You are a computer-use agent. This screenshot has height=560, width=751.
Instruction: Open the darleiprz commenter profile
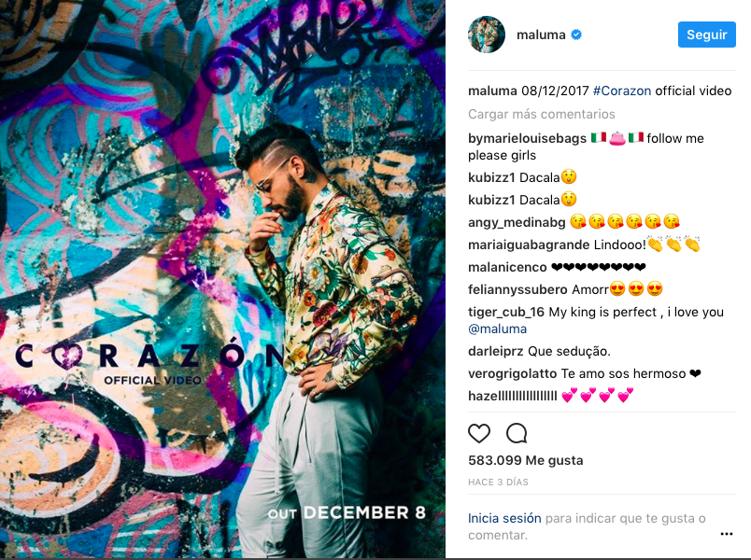coord(496,351)
